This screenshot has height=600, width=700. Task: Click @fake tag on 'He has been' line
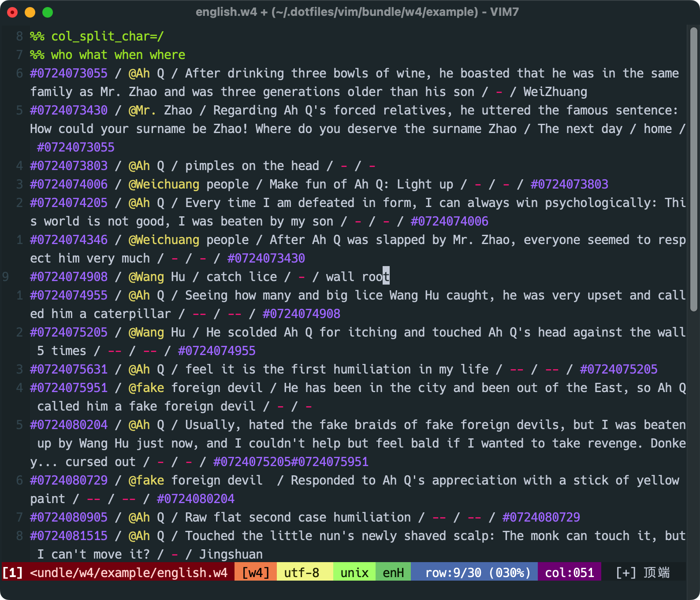coord(146,388)
